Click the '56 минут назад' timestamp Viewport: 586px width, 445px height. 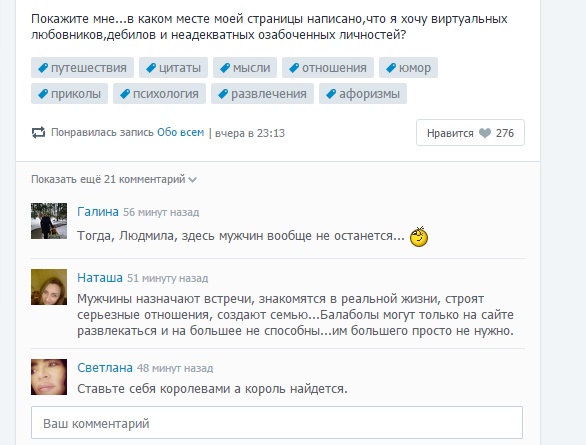tap(161, 212)
